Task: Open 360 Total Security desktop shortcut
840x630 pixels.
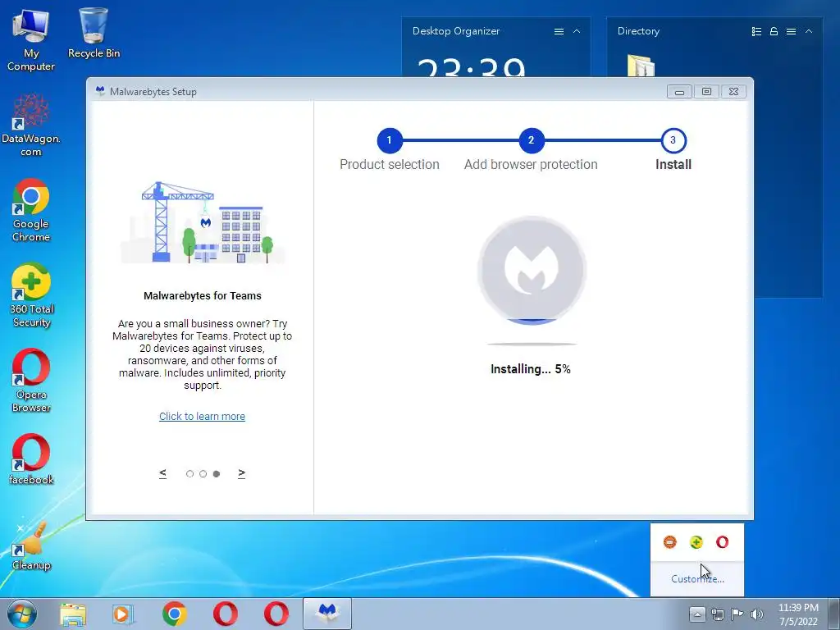Action: pyautogui.click(x=30, y=295)
